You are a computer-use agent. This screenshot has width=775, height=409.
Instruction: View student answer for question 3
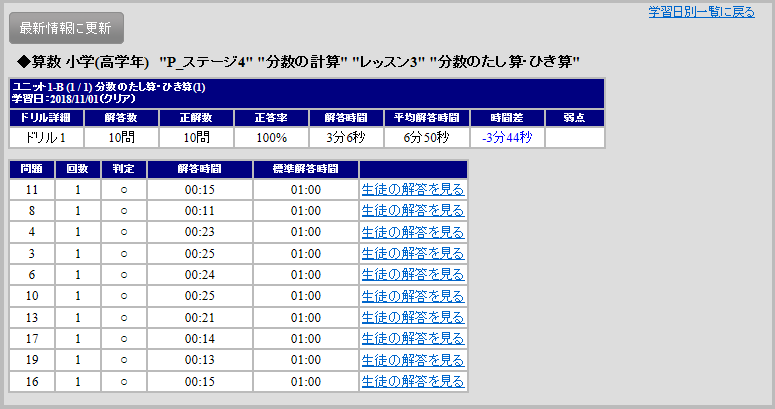[x=413, y=253]
